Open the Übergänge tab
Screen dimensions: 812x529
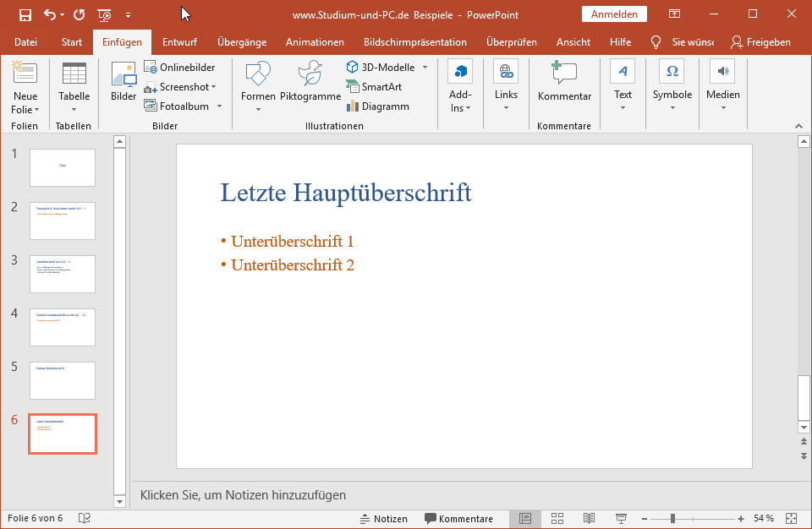pyautogui.click(x=242, y=42)
